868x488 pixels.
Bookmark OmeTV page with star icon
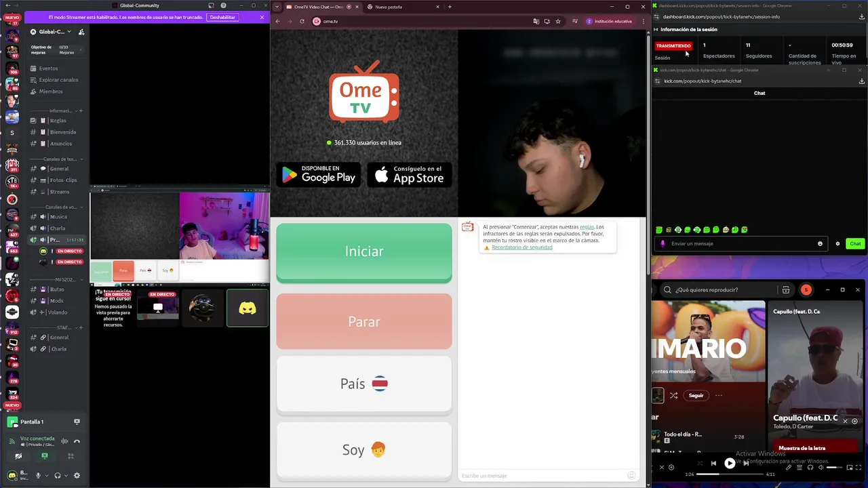[558, 21]
